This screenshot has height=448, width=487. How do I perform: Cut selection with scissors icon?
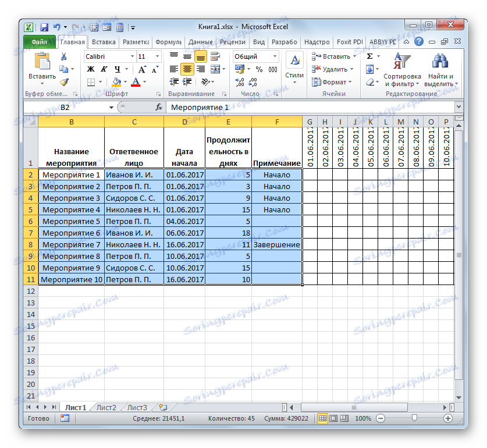(x=64, y=56)
